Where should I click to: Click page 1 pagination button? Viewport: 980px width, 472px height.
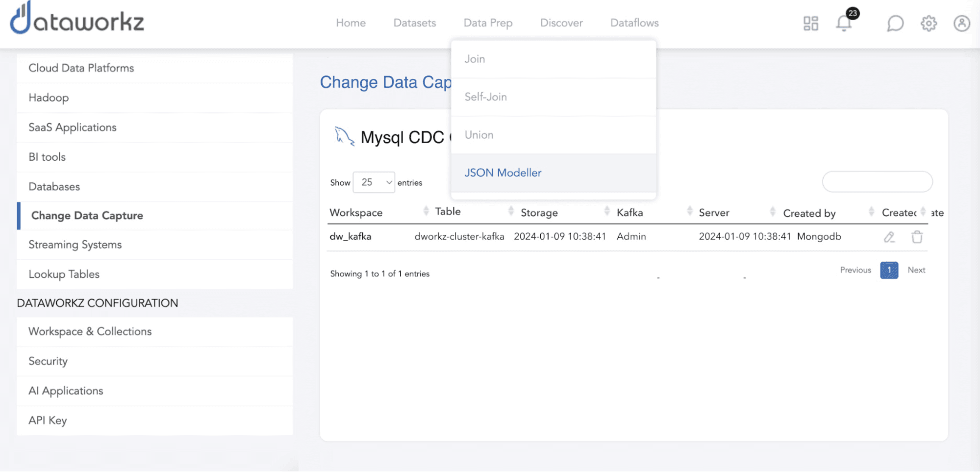pos(889,270)
